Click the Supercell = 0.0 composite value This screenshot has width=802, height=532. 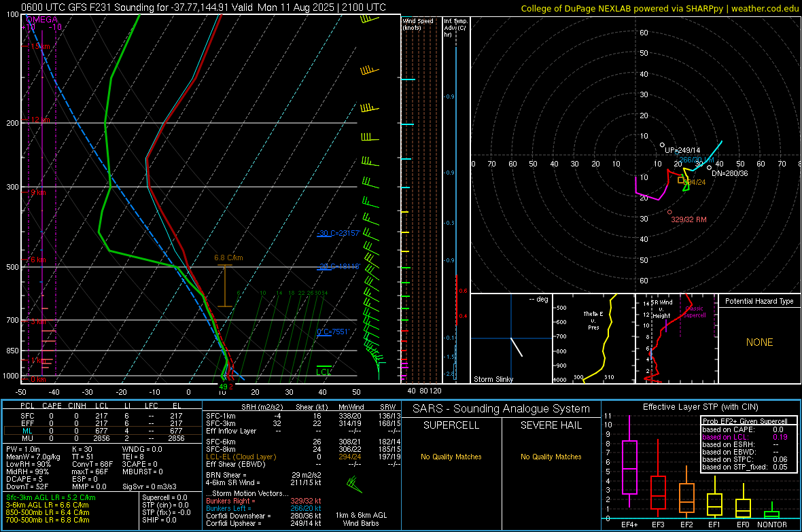tap(164, 497)
